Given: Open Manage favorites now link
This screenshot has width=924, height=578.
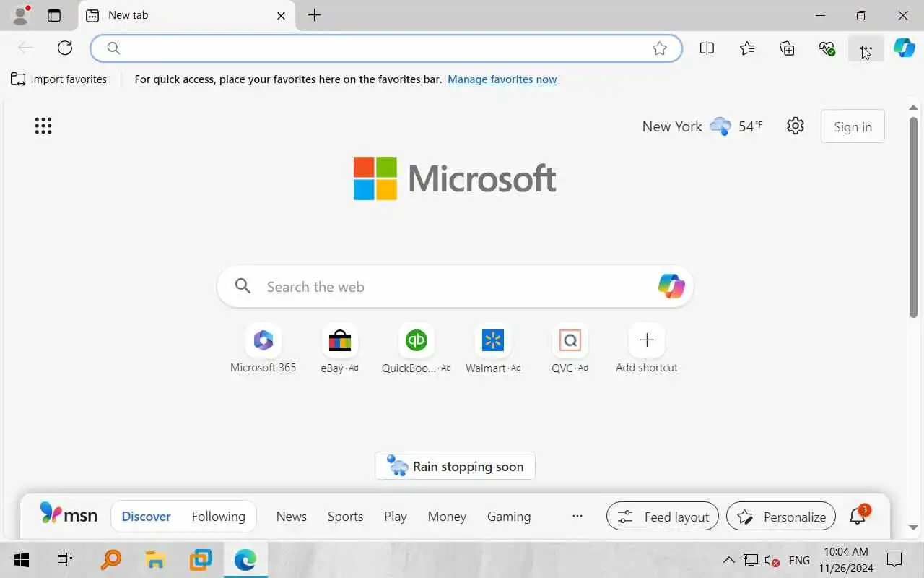Looking at the screenshot, I should tap(502, 79).
